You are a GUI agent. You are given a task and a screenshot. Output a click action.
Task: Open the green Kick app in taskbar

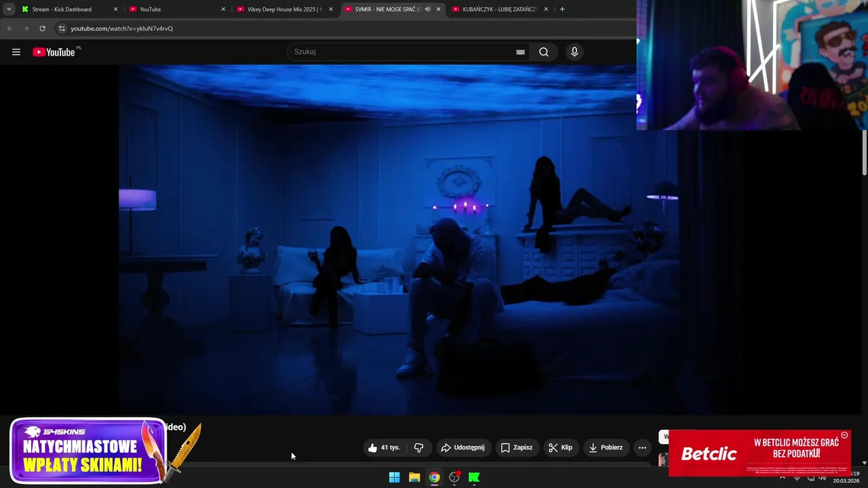(x=474, y=477)
